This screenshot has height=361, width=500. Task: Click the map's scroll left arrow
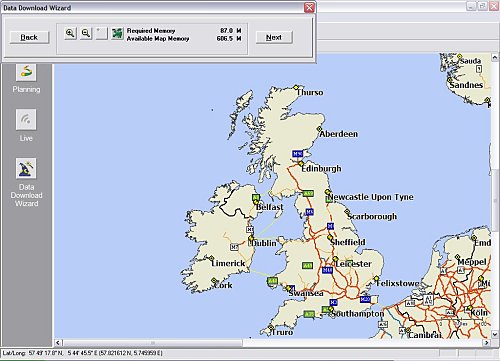click(x=58, y=343)
